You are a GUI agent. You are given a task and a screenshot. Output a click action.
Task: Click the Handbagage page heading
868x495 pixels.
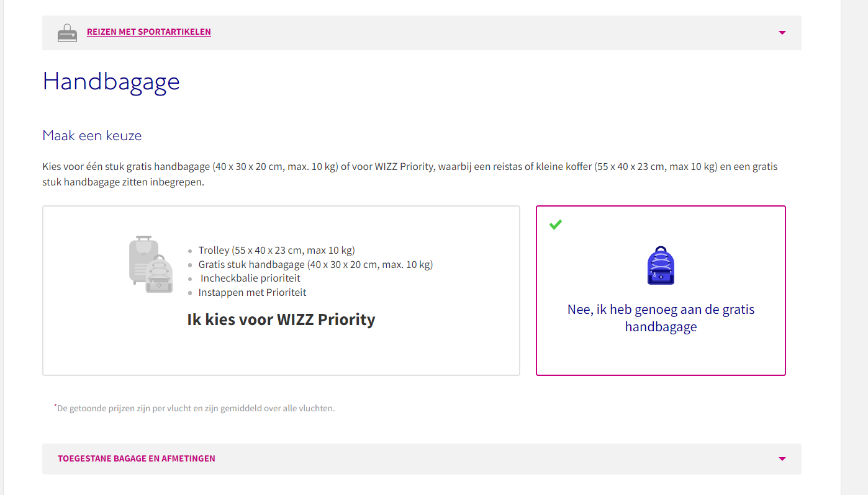[x=111, y=82]
